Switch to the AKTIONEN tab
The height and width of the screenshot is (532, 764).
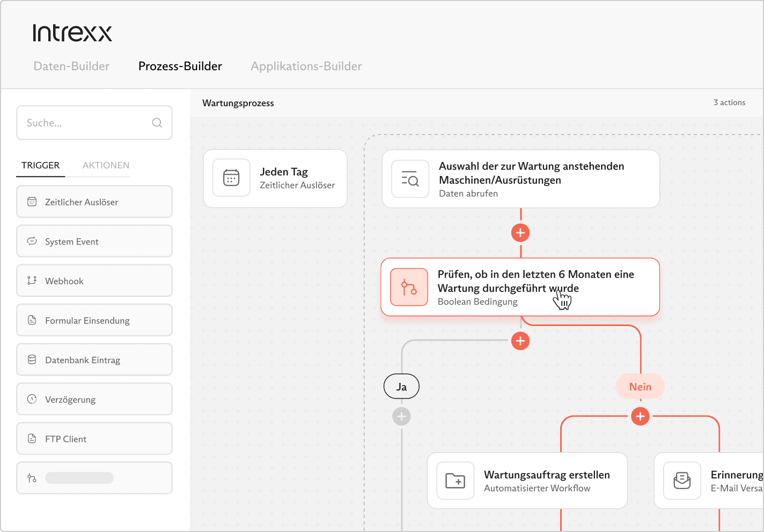[106, 165]
